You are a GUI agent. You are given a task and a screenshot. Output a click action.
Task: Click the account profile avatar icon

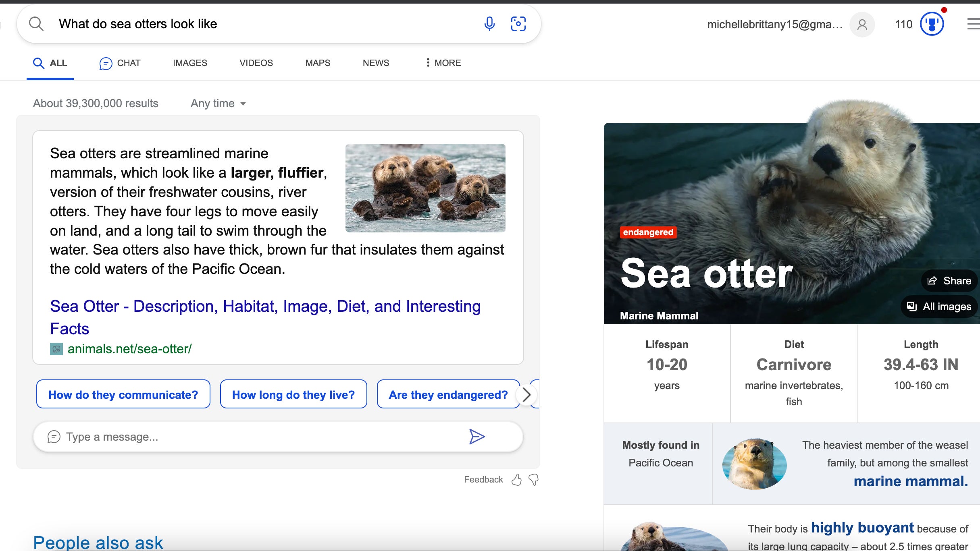[x=862, y=25]
